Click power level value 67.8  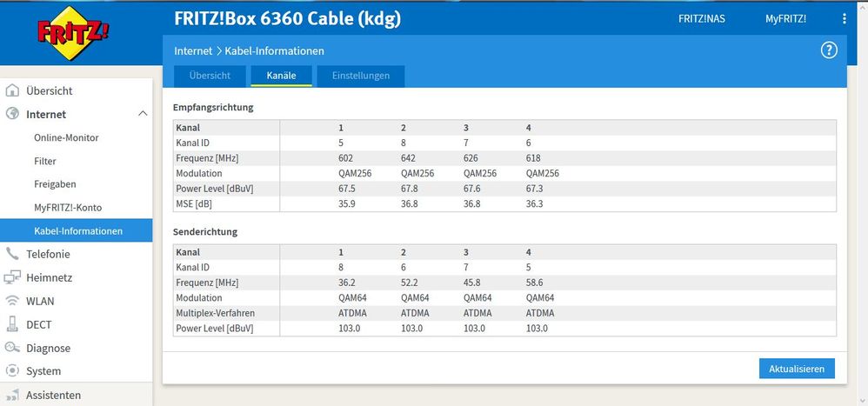click(409, 189)
